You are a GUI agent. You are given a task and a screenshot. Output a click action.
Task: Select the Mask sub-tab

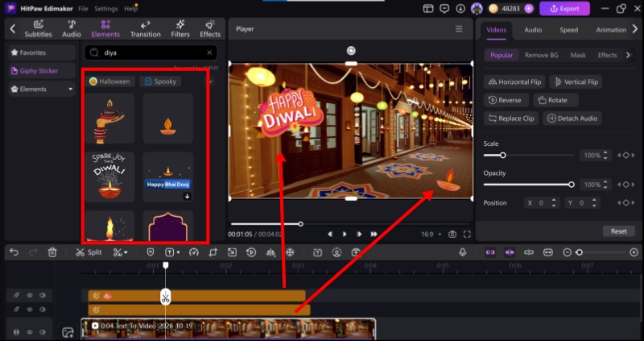pyautogui.click(x=578, y=55)
